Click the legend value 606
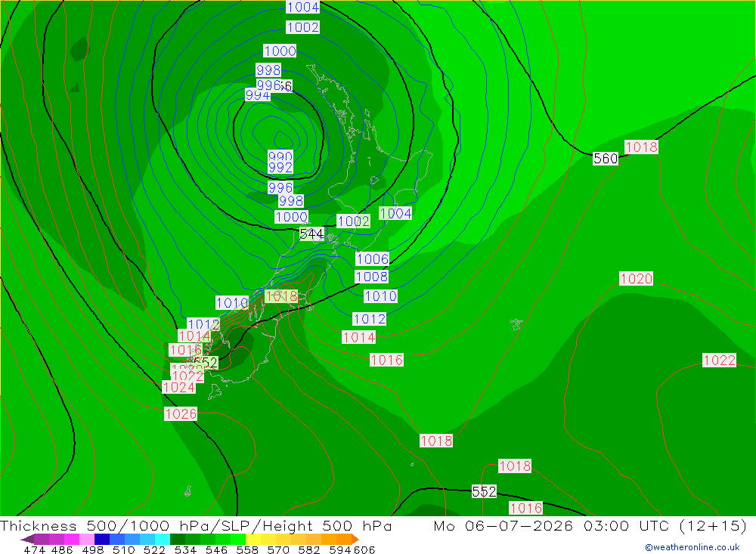756x554 pixels. (x=364, y=549)
